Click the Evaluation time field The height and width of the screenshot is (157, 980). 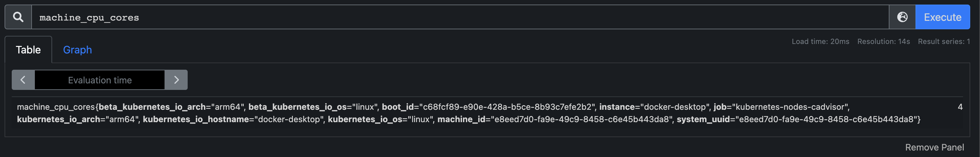tap(100, 80)
